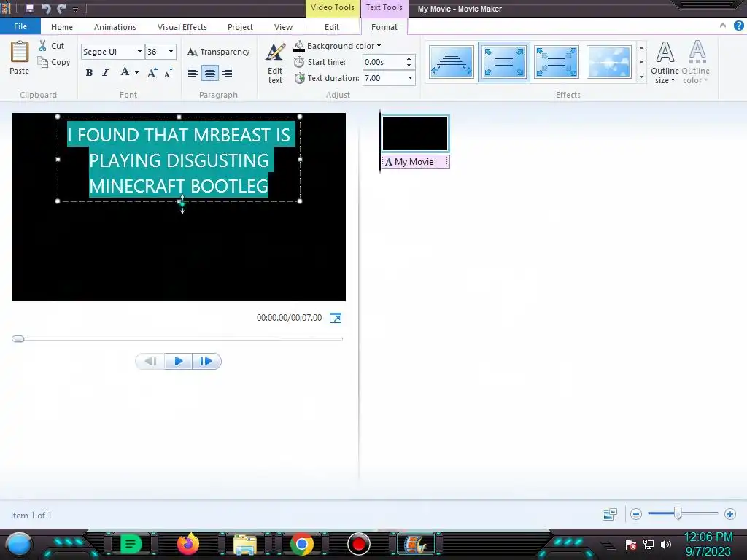Screen dimensions: 747x560
Task: Center-align the text
Action: click(x=210, y=73)
